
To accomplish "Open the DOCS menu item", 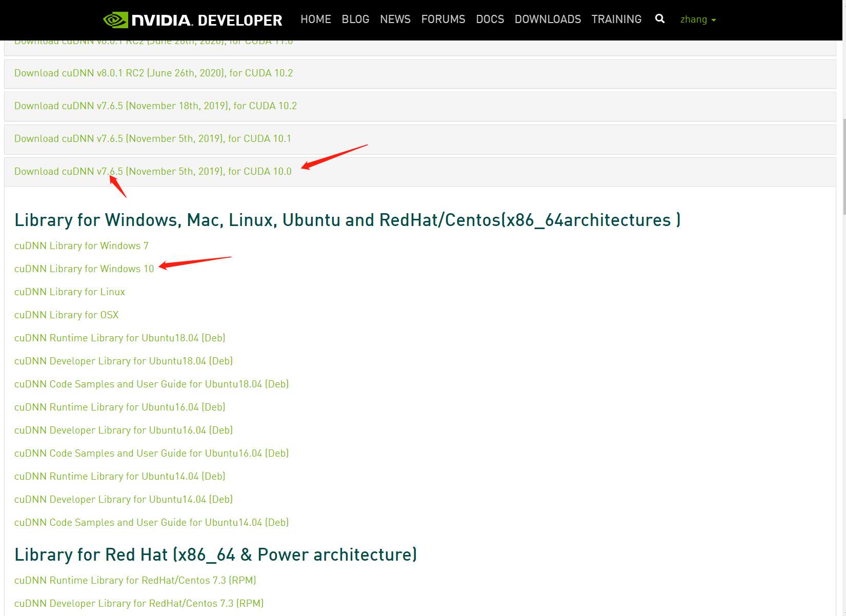I will click(490, 19).
